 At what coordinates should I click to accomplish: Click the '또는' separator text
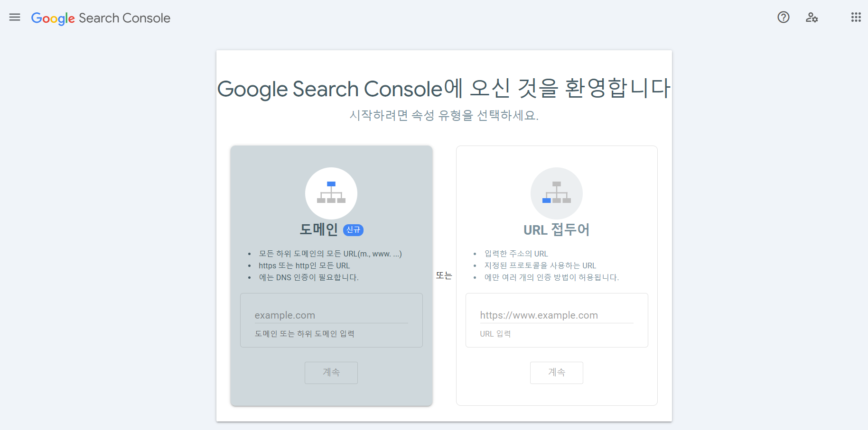pos(444,275)
